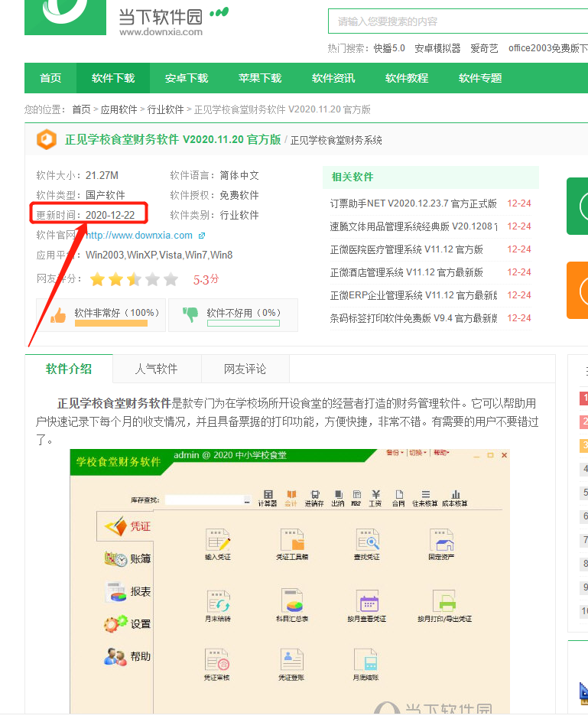Open the 出纳 cashier toolbar icon
The height and width of the screenshot is (719, 588).
point(338,497)
